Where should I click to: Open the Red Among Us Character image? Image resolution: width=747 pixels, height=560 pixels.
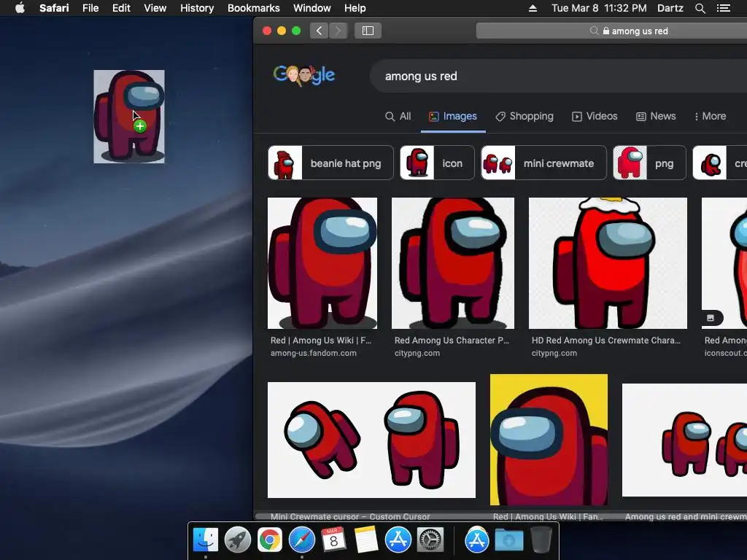(453, 263)
